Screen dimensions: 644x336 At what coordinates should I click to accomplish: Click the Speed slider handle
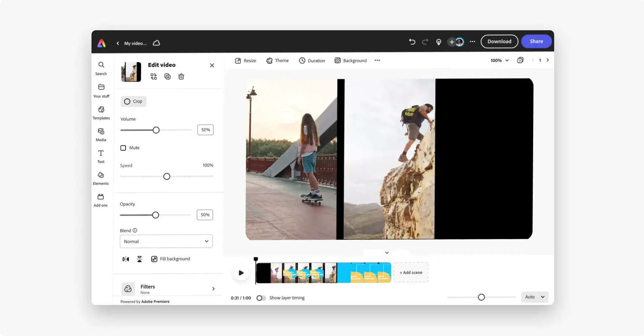coord(167,176)
